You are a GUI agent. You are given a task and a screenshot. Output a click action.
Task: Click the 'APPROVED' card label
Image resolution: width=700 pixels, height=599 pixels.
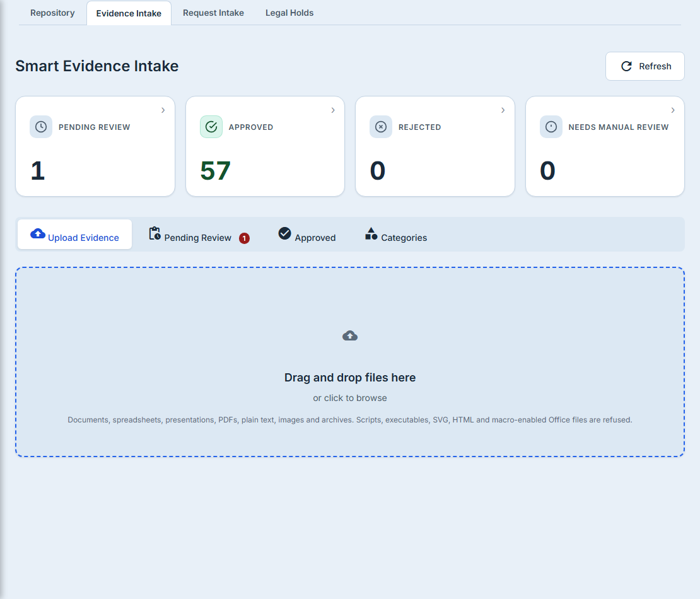point(251,127)
